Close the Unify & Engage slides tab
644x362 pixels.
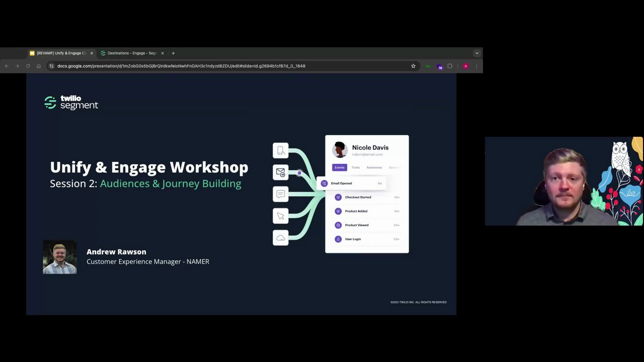pos(92,53)
